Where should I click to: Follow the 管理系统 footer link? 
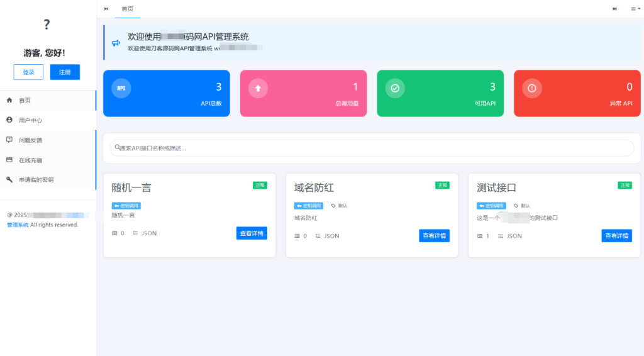click(18, 225)
